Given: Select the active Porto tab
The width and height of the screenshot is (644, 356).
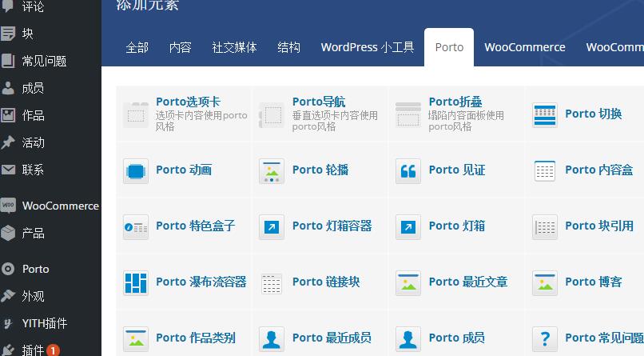Looking at the screenshot, I should click(x=449, y=47).
